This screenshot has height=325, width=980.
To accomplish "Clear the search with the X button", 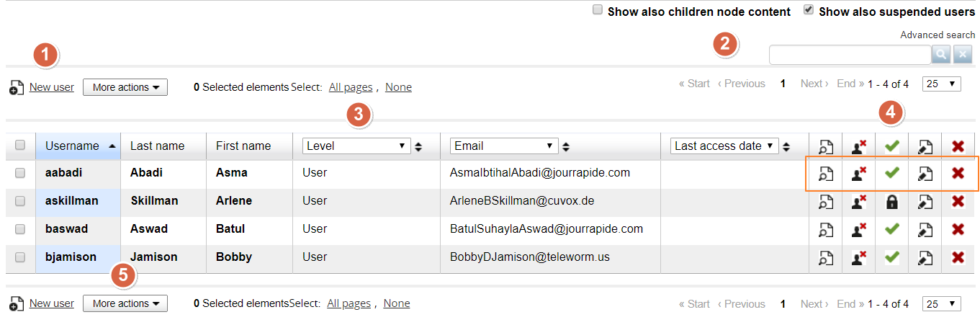I will pos(963,55).
